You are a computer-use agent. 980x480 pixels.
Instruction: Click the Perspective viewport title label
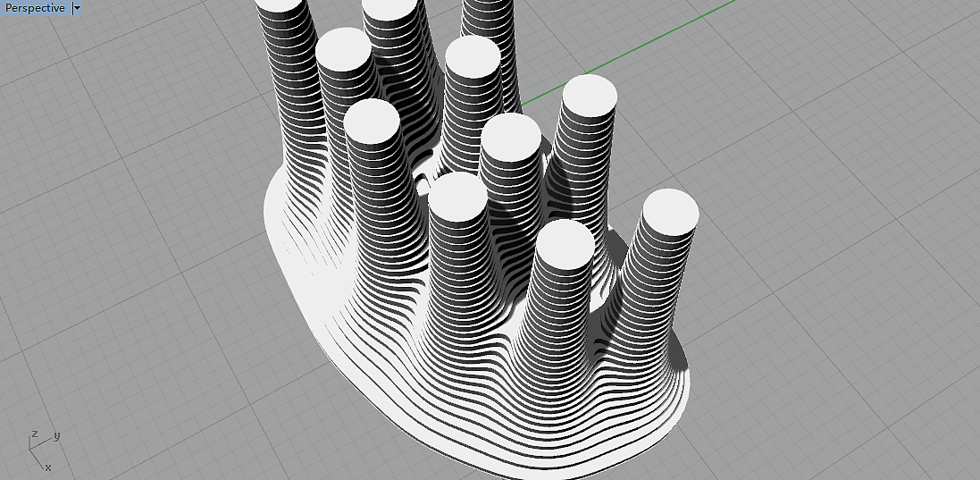[35, 8]
